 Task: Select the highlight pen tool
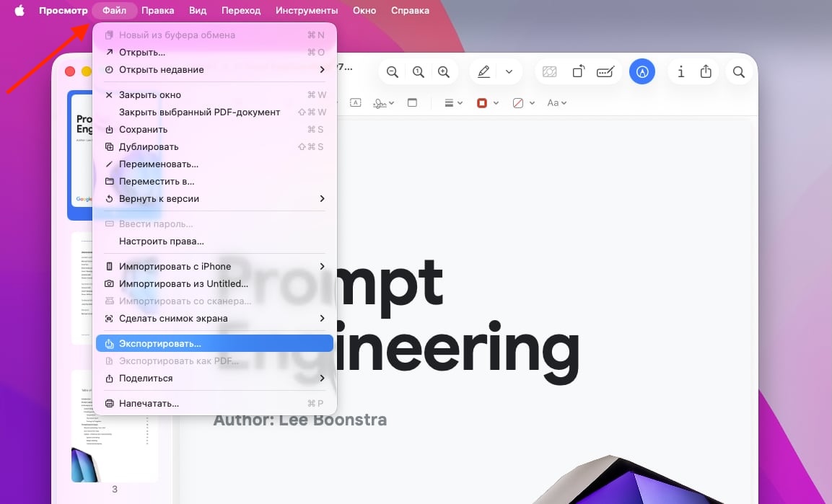coord(483,71)
